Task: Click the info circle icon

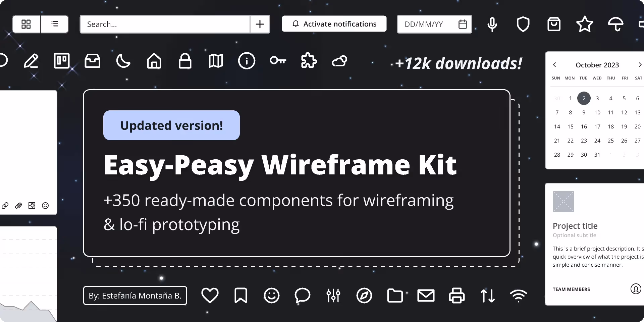Action: tap(247, 61)
